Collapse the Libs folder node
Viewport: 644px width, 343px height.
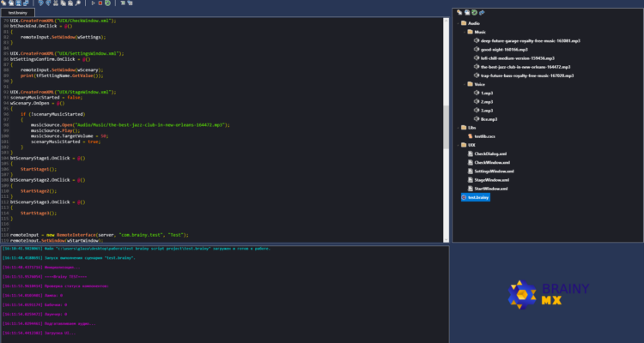458,128
